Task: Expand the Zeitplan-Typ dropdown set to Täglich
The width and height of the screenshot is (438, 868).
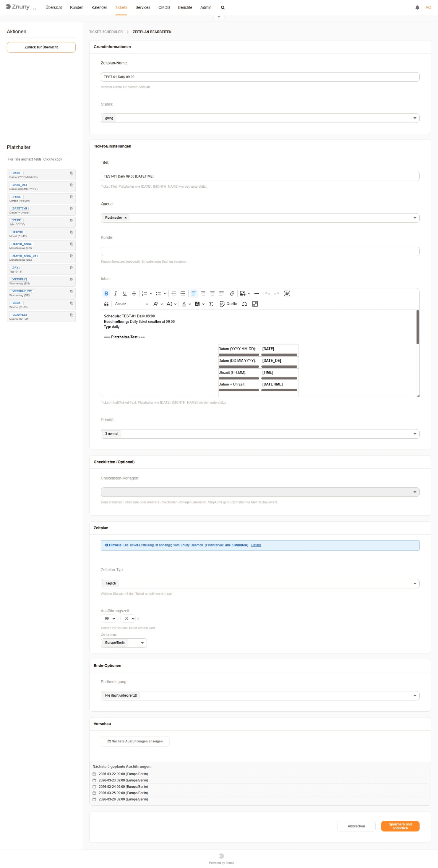Action: [x=260, y=584]
